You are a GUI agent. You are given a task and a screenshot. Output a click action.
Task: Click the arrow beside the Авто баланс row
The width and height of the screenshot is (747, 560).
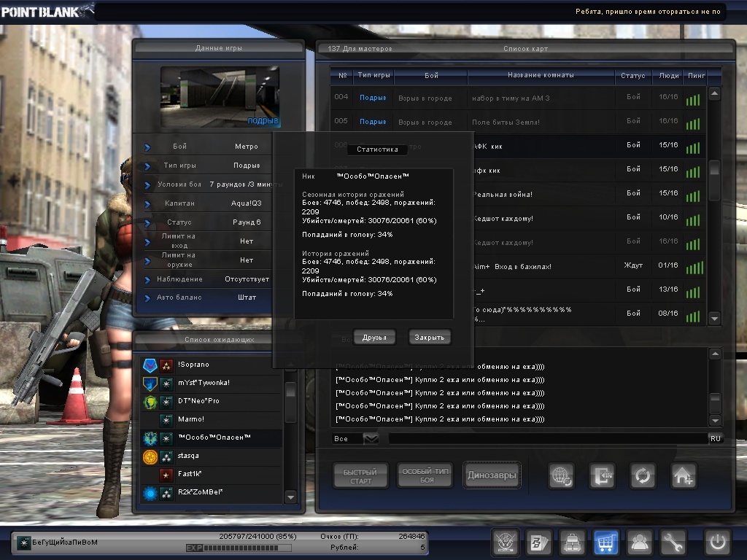click(147, 298)
